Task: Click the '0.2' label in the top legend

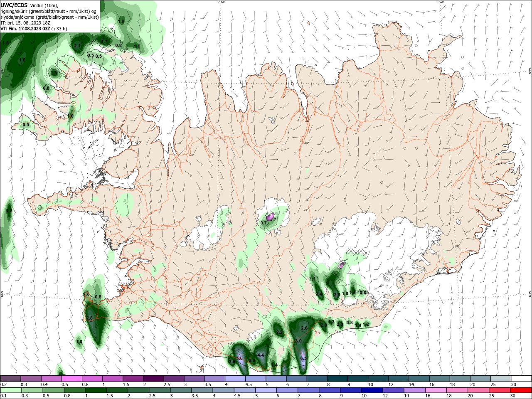Action: click(4, 384)
